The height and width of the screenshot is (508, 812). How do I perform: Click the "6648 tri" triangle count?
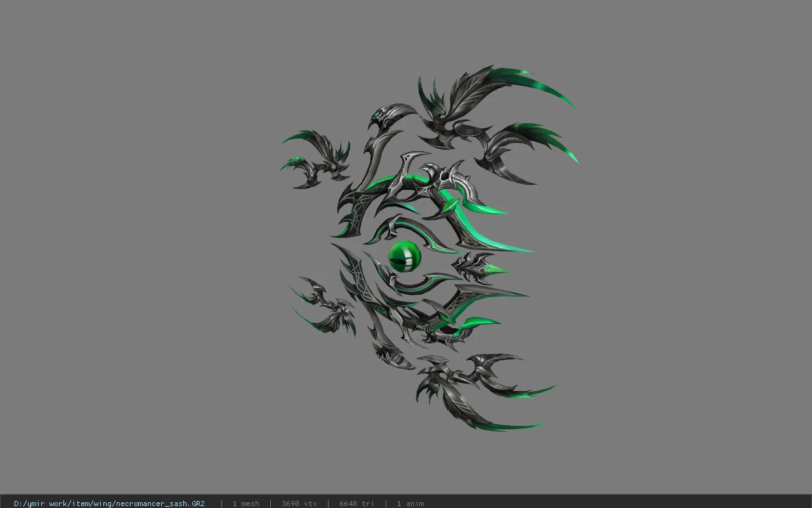coord(357,504)
